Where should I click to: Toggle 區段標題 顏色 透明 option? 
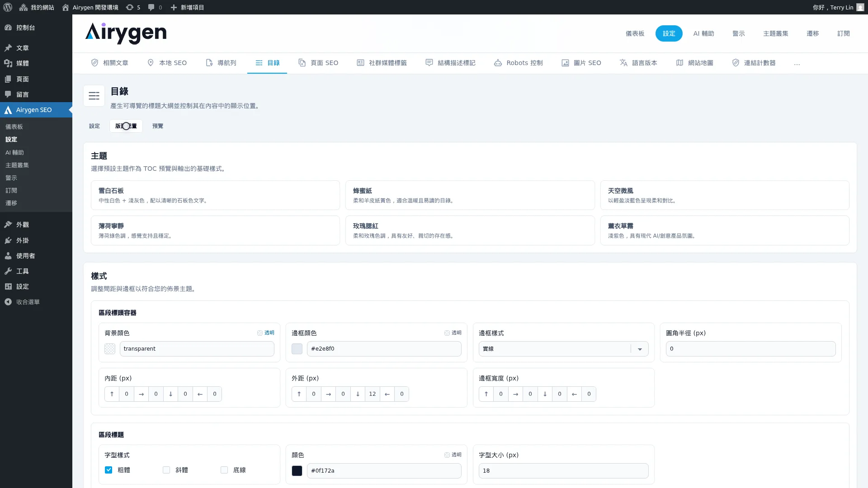[453, 455]
